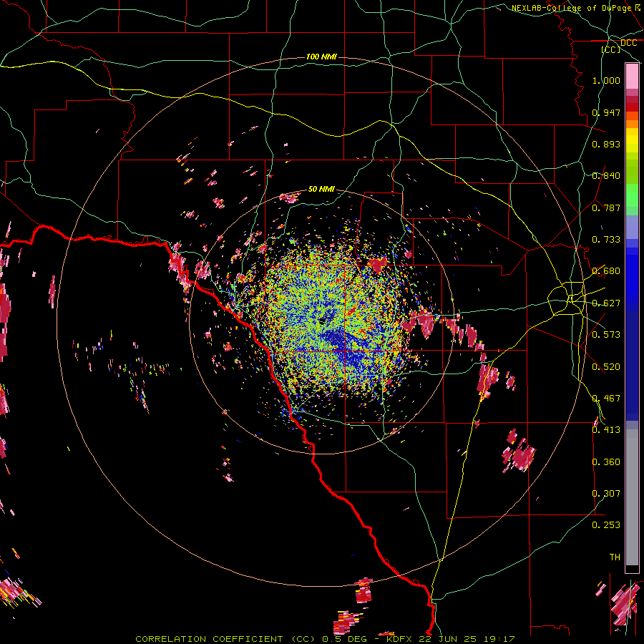Click the 0.573 scale label
The image size is (644, 644).
point(606,335)
